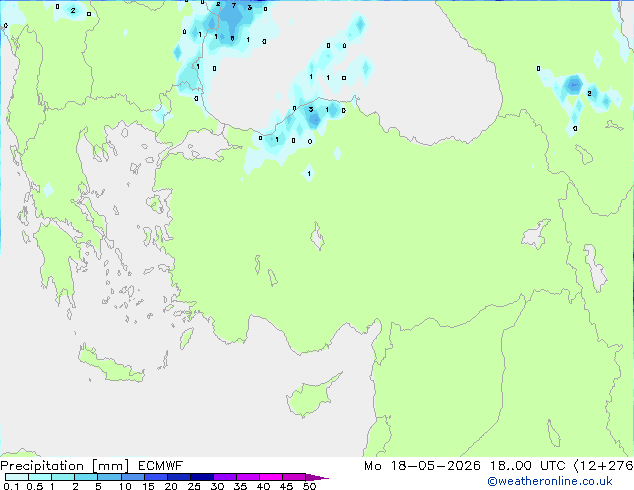
Task: Click the legend label '45'
Action: click(287, 486)
